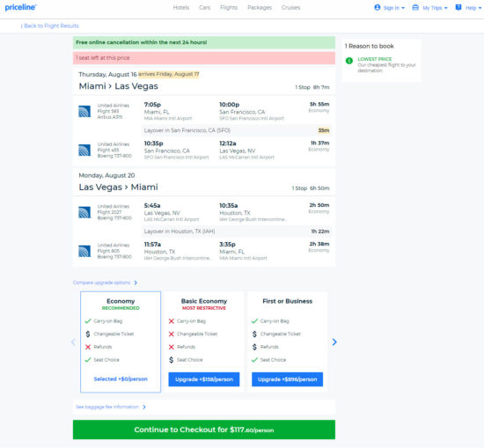
Task: Click United Airlines logo for Flight 583
Action: click(84, 112)
